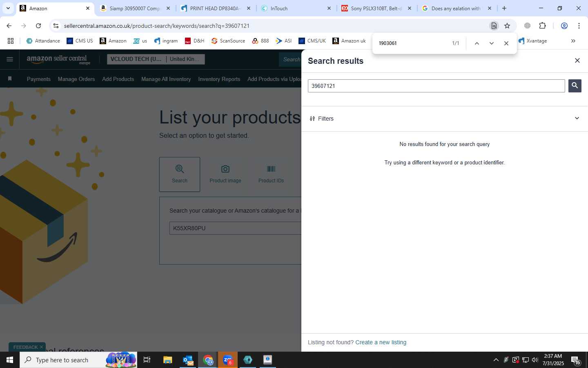Click the bookmark flag icon in nav bar
The height and width of the screenshot is (368, 588).
[10, 79]
